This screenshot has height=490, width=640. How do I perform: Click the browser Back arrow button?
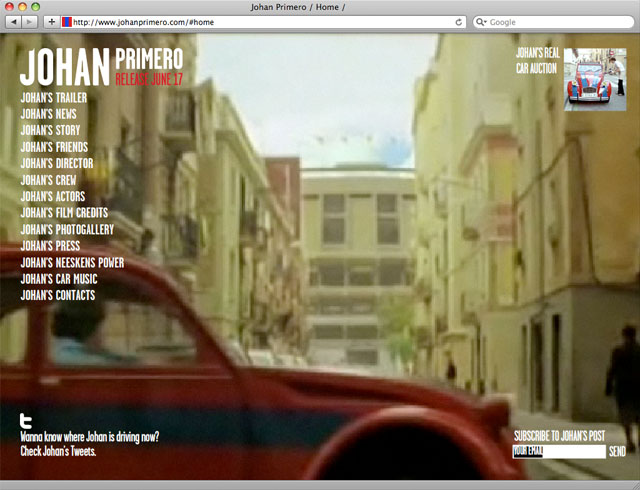tap(14, 22)
